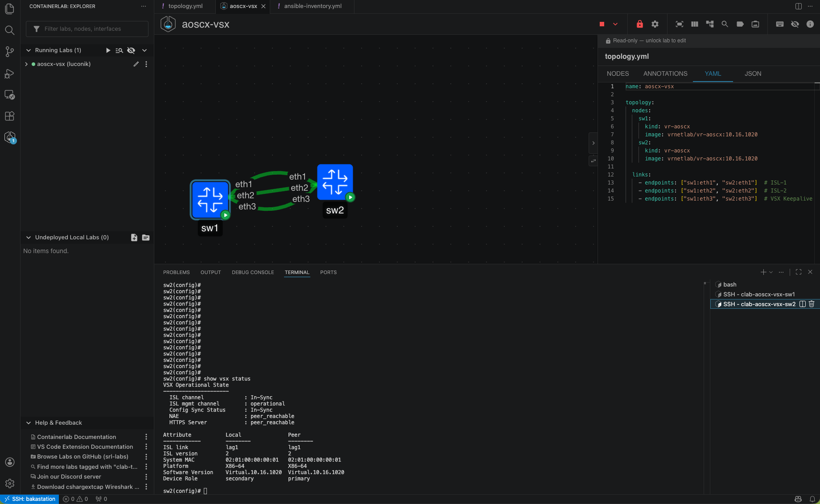Screen dimensions: 820x504
Task: Open the PORTS panel tab
Action: pos(328,272)
